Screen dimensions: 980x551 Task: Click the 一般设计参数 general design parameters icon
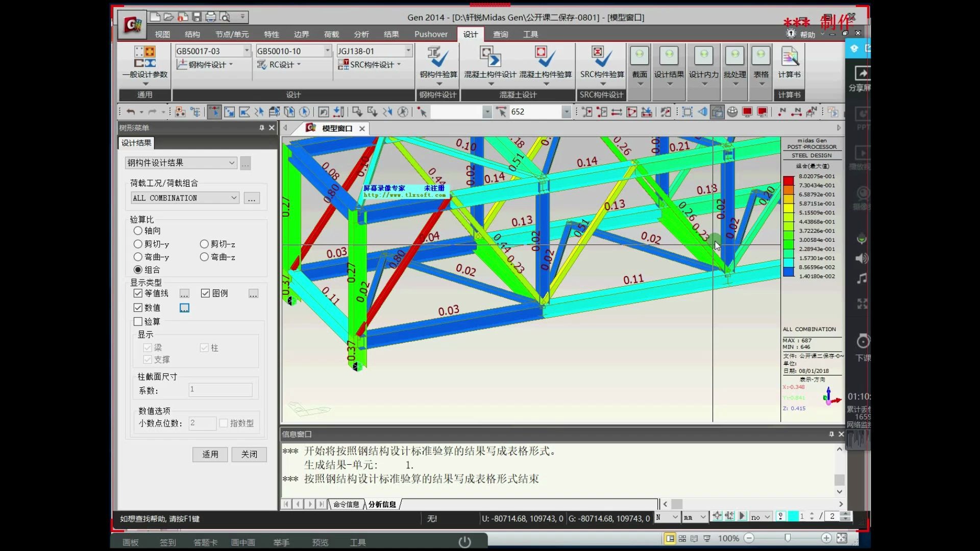[144, 58]
